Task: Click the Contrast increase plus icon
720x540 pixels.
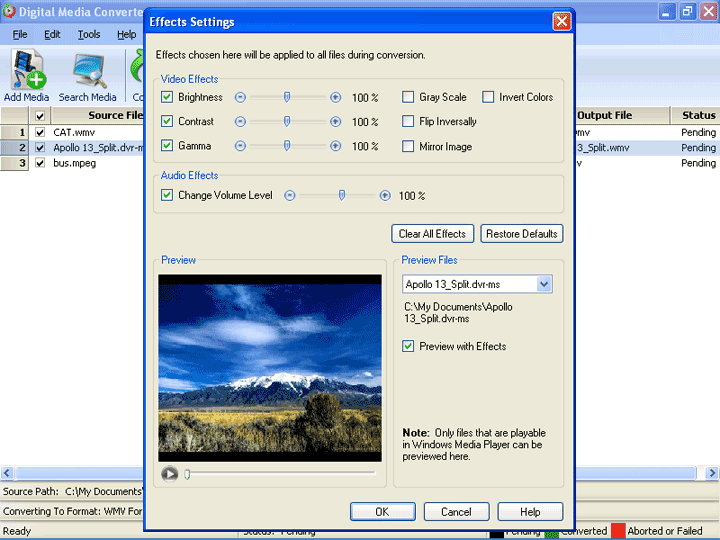Action: (x=335, y=122)
